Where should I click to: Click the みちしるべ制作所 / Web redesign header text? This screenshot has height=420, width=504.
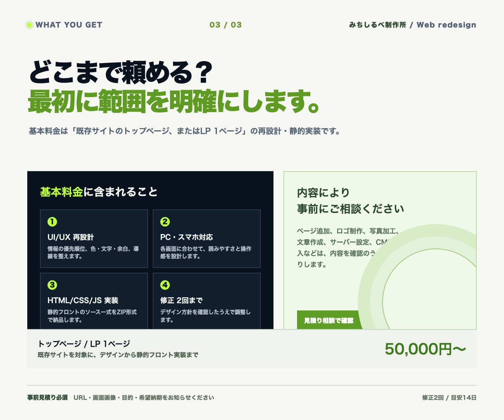413,25
